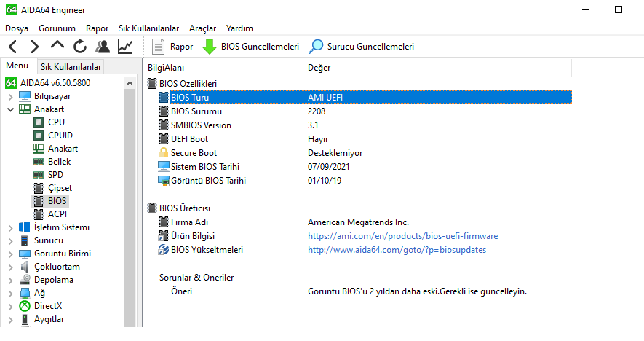The height and width of the screenshot is (341, 644).
Task: Click the DirectX Xbox icon
Action: (x=25, y=306)
